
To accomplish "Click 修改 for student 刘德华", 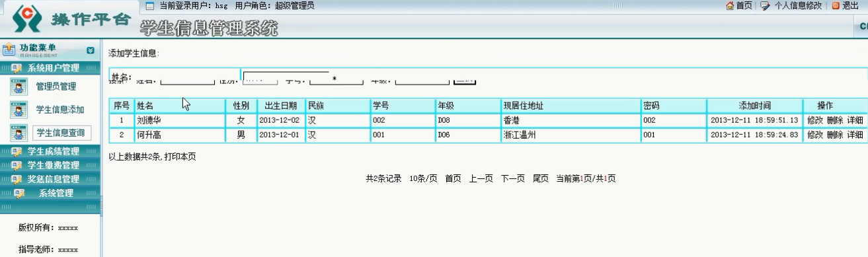I will pos(815,120).
